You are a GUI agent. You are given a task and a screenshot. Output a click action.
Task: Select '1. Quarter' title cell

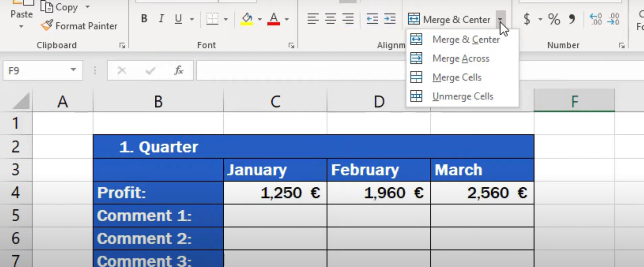tap(313, 147)
